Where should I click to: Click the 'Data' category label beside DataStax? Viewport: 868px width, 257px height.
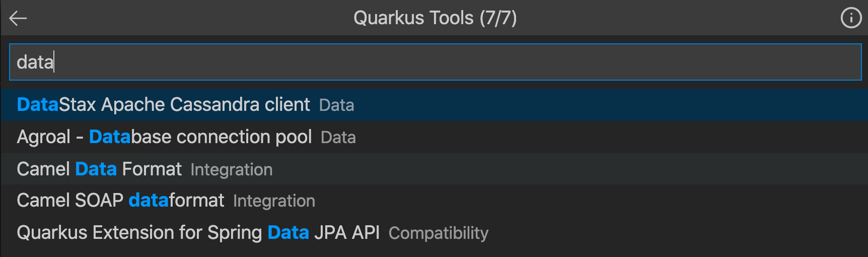(336, 105)
